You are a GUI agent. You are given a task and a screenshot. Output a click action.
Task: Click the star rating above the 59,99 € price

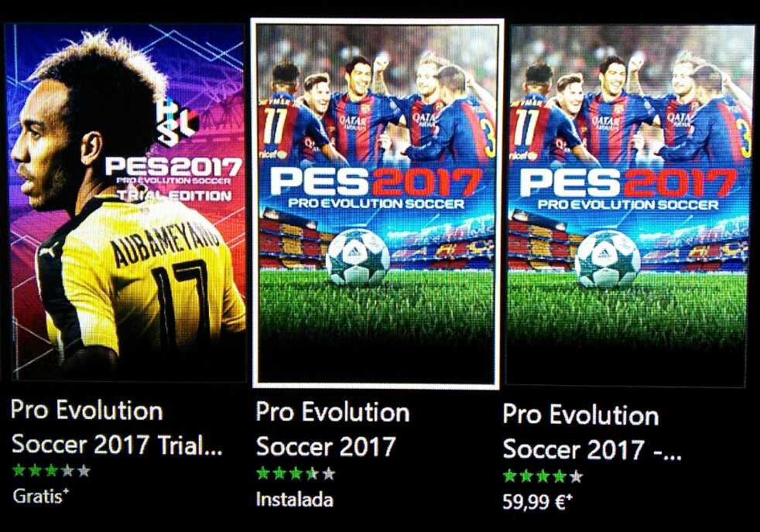pos(543,476)
